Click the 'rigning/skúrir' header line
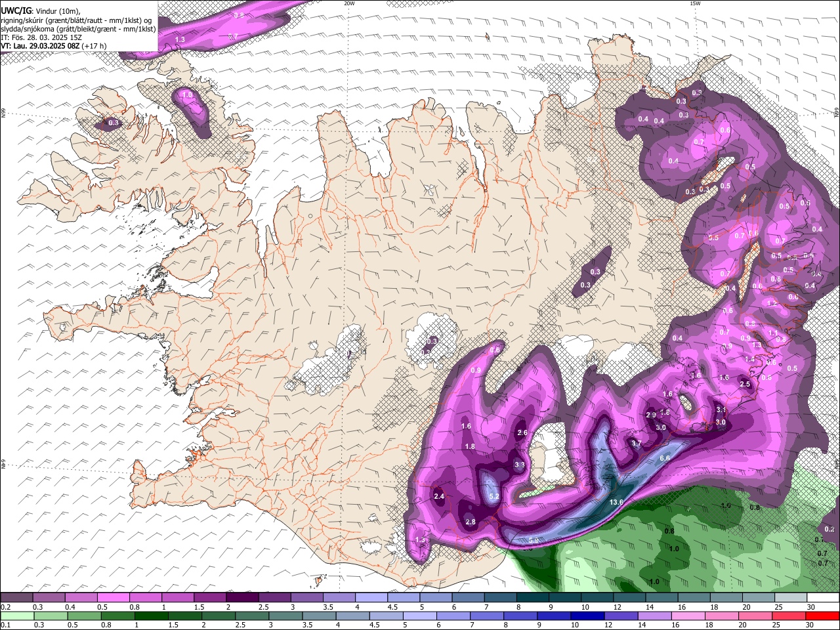This screenshot has height=630, width=840. [x=76, y=20]
